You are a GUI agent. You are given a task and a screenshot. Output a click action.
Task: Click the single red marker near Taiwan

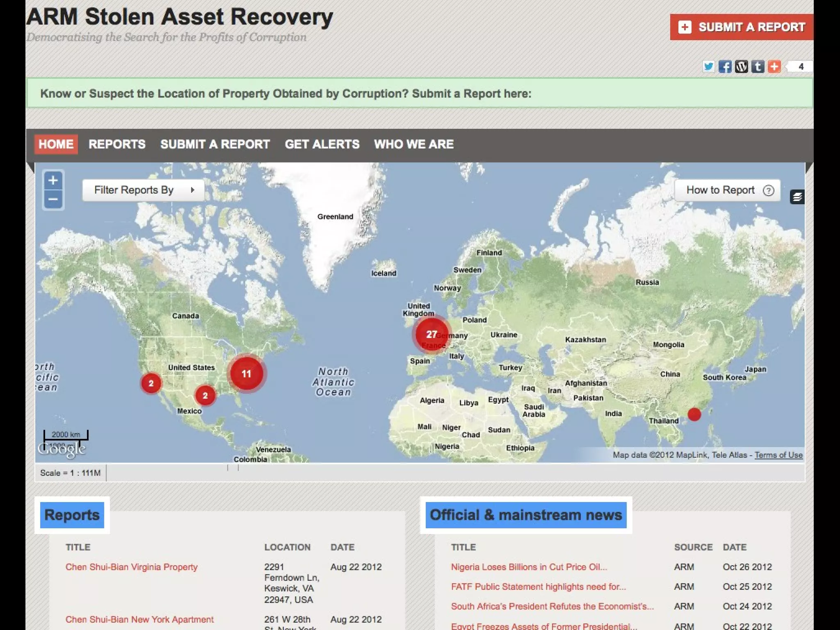pos(694,414)
